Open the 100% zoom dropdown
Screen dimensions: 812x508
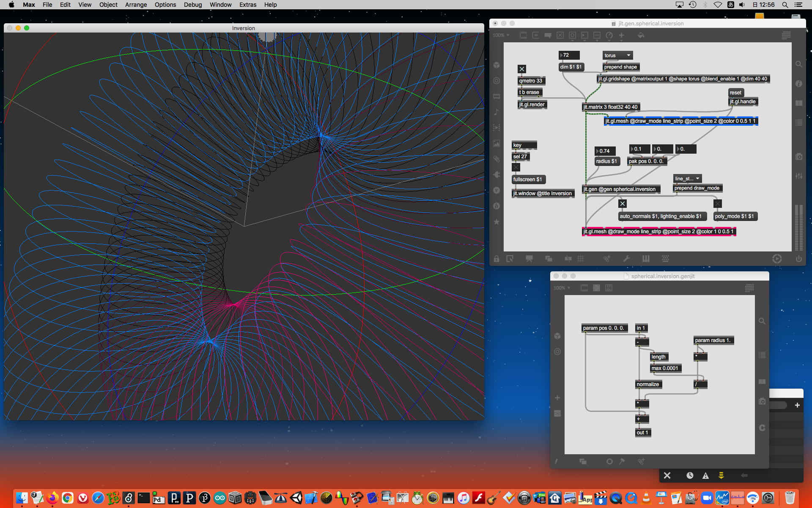501,36
